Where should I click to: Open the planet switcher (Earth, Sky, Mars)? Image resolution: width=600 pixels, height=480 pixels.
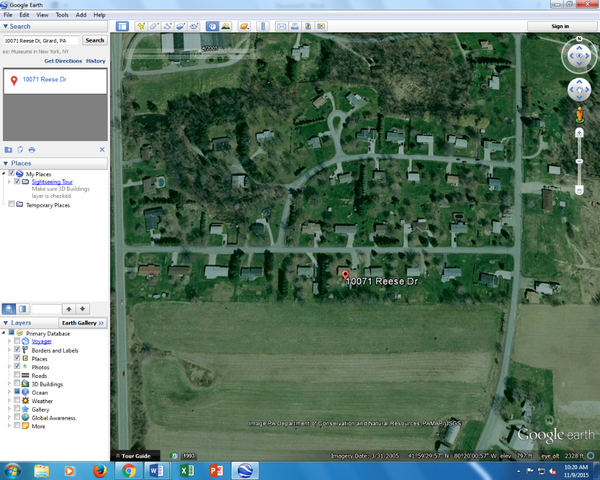[244, 26]
